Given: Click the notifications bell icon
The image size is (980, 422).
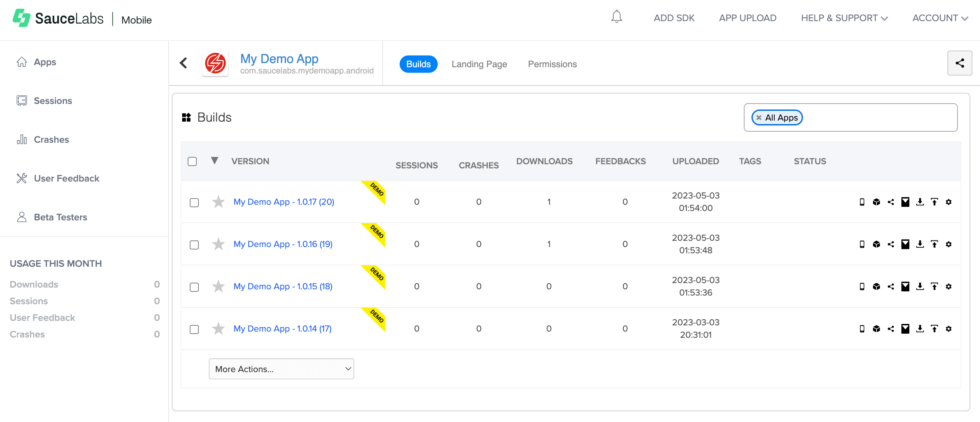Looking at the screenshot, I should pos(616,17).
